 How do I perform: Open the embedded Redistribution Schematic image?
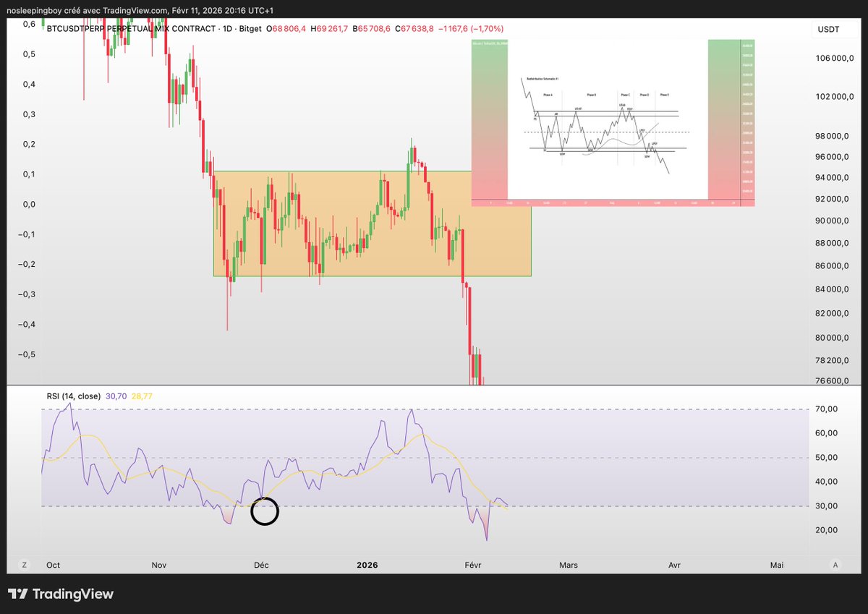613,123
